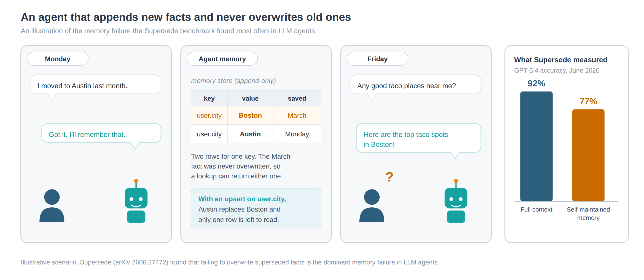The height and width of the screenshot is (280, 644).
Task: Click the orange Self-maintained memory bar
Action: point(588,155)
